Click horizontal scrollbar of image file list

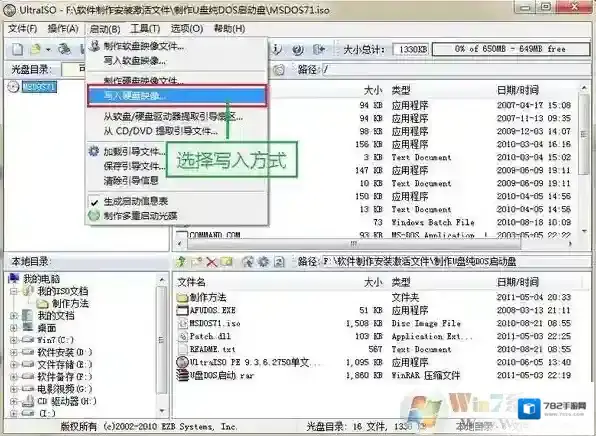coord(353,244)
